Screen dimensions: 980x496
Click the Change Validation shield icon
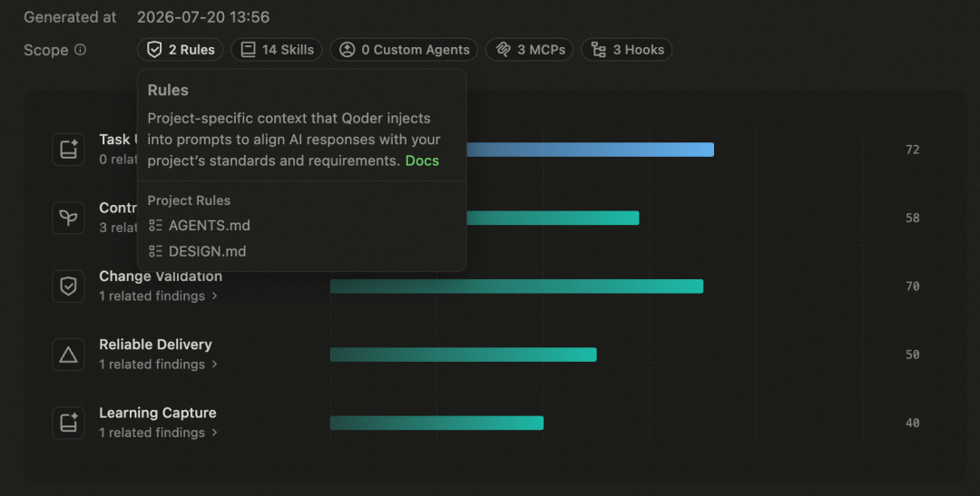click(68, 287)
